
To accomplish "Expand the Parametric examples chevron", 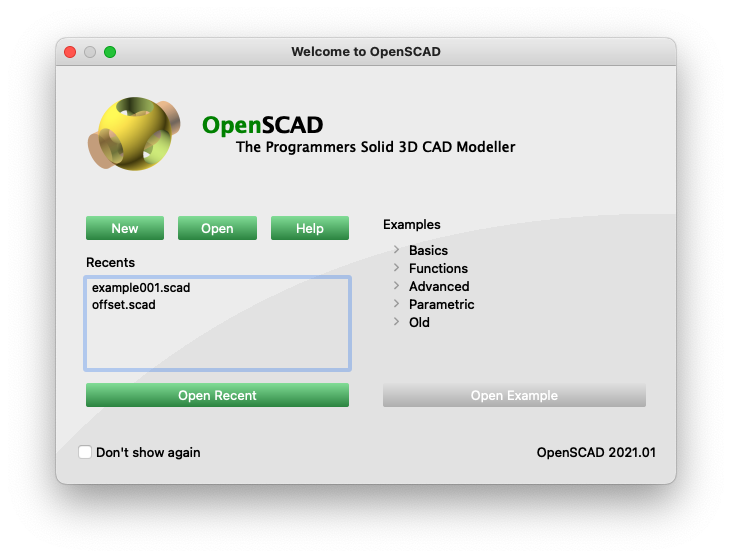I will pyautogui.click(x=396, y=304).
